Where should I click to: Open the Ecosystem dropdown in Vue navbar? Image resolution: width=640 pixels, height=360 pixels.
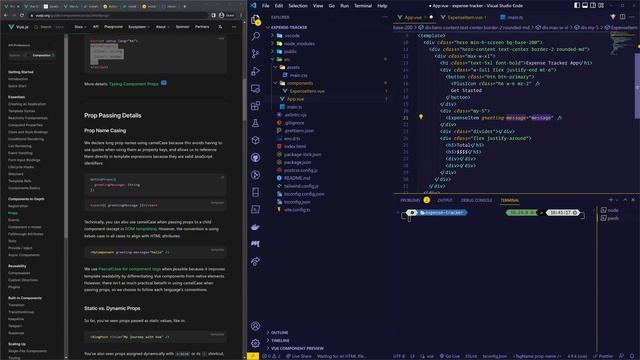tap(139, 27)
